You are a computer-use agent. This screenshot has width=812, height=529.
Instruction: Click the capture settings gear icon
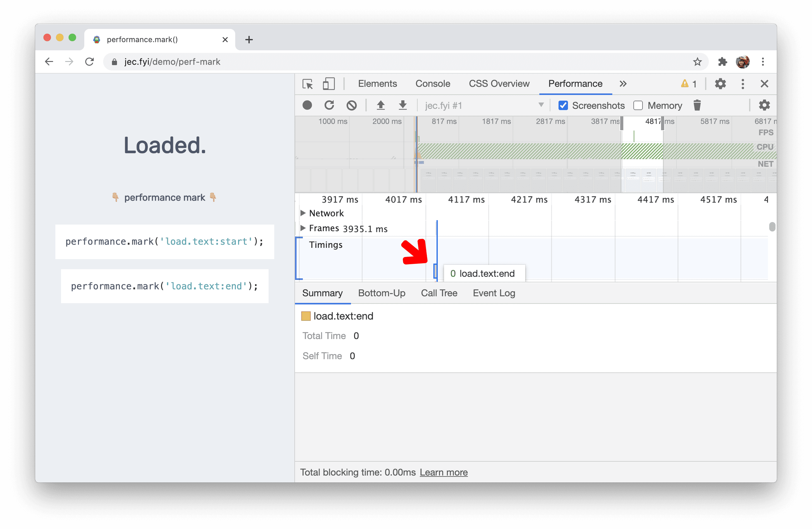click(764, 105)
